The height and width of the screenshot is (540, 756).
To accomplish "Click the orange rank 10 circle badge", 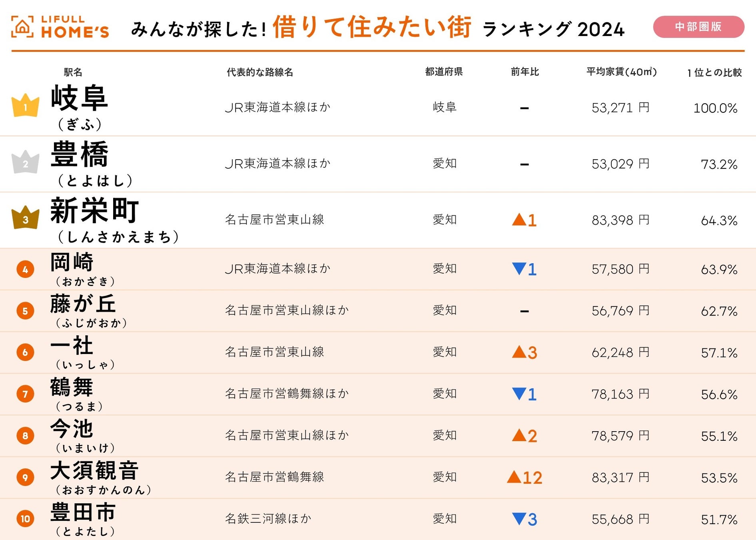I will (x=25, y=519).
